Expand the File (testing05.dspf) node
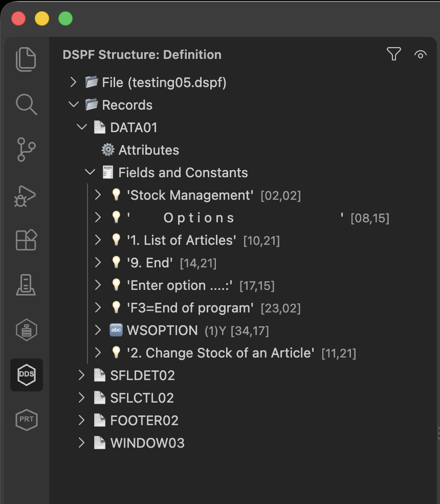 tap(74, 82)
